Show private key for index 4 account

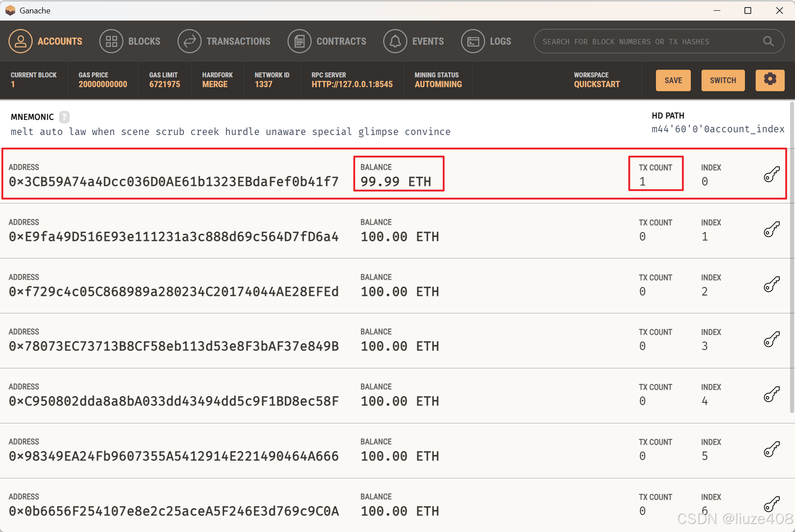click(772, 394)
